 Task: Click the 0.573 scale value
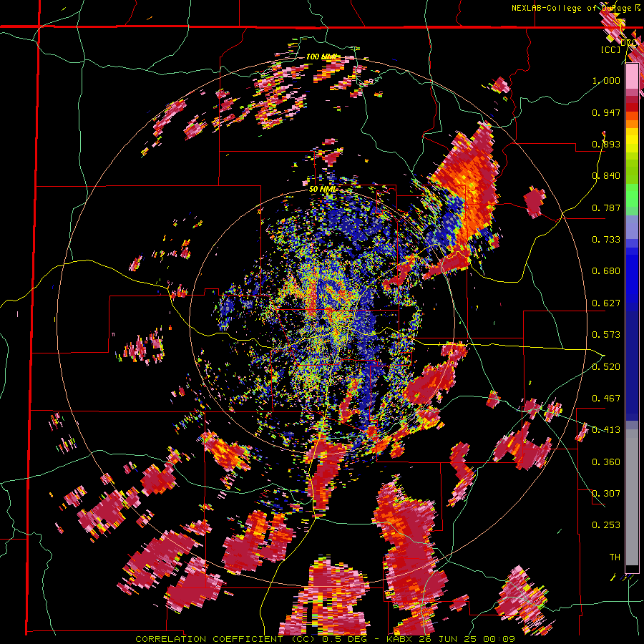pyautogui.click(x=606, y=335)
